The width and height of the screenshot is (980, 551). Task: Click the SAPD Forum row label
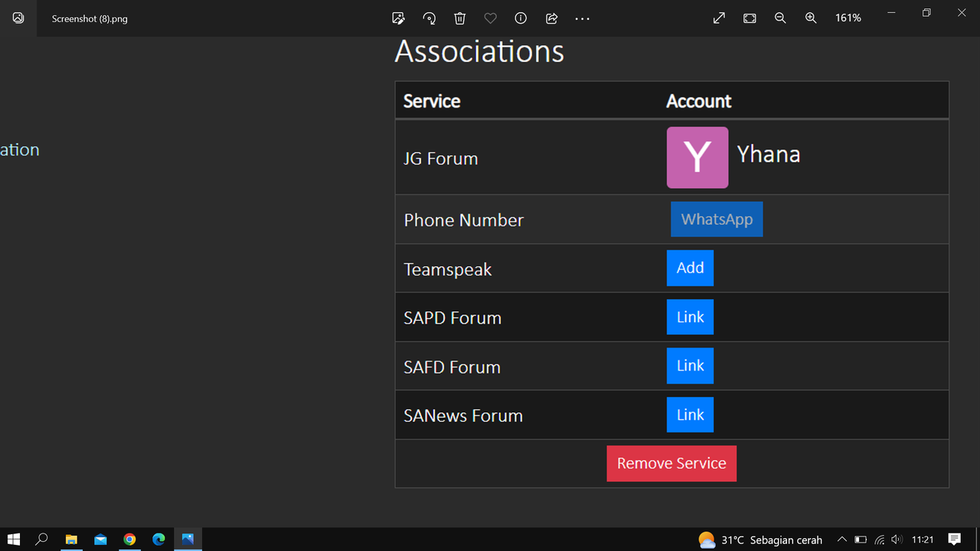point(452,318)
